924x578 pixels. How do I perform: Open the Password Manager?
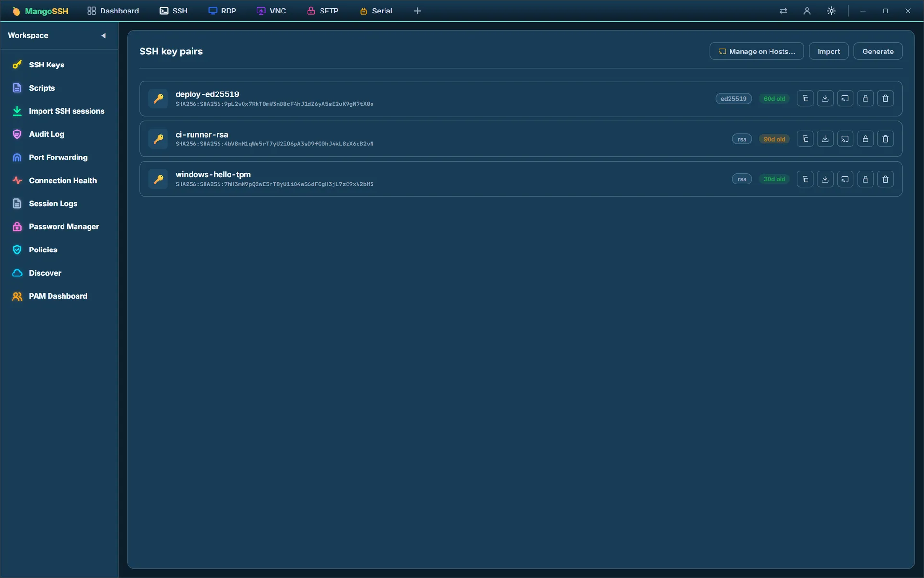[59, 226]
